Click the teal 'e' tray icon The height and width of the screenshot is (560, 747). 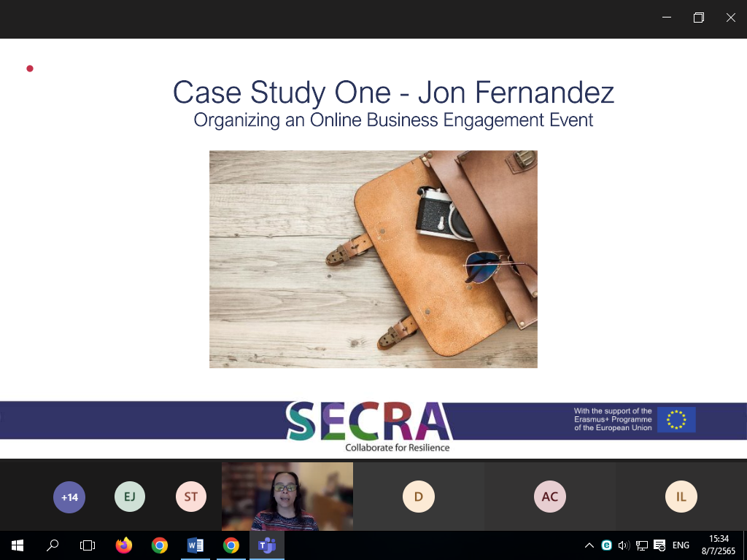click(x=606, y=545)
